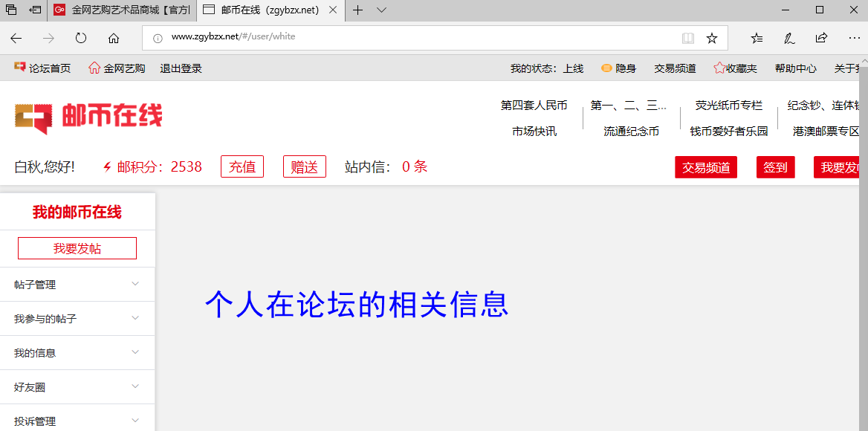
Task: Select the star icon for 收藏夹
Action: (x=718, y=68)
